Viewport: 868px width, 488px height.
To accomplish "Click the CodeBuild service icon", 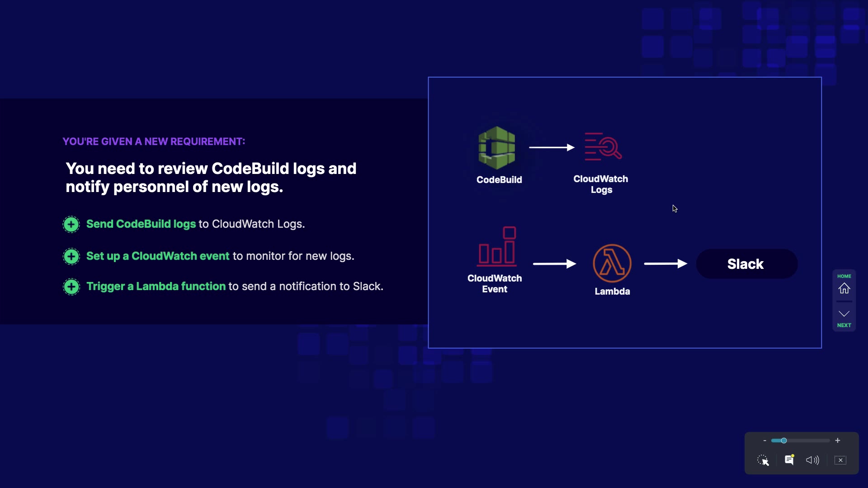I will (x=497, y=148).
